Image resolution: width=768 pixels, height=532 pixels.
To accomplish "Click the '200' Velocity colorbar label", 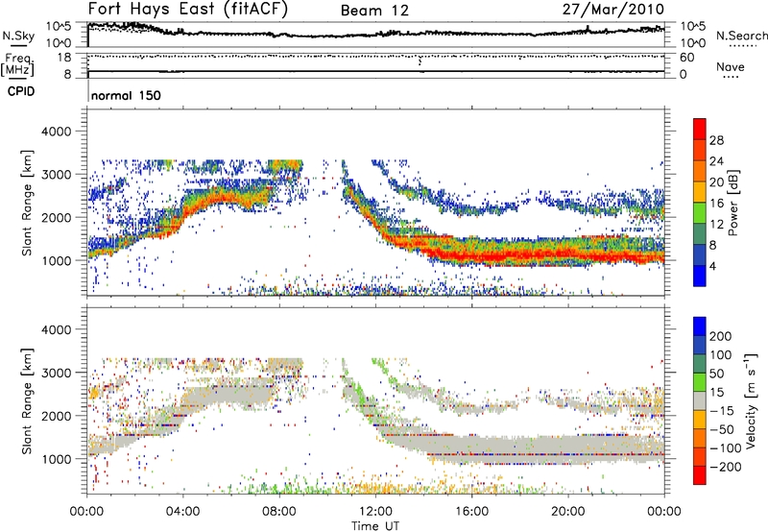I will [721, 336].
